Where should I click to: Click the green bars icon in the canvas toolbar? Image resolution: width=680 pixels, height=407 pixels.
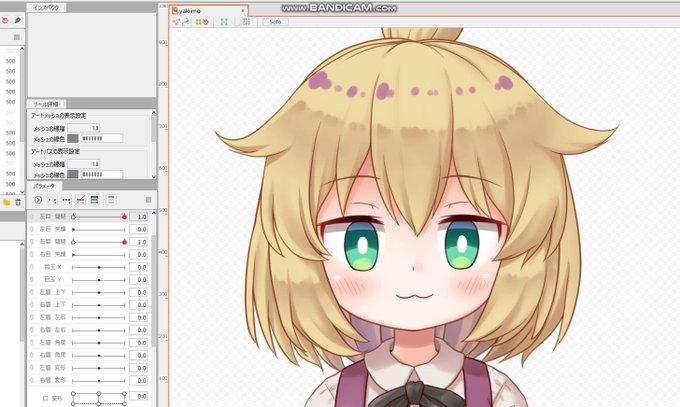[x=198, y=22]
